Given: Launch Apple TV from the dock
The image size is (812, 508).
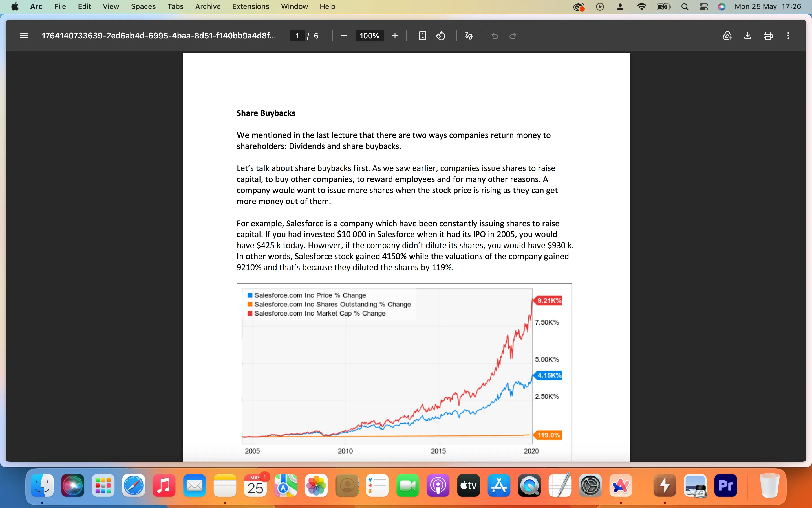Looking at the screenshot, I should click(x=468, y=485).
